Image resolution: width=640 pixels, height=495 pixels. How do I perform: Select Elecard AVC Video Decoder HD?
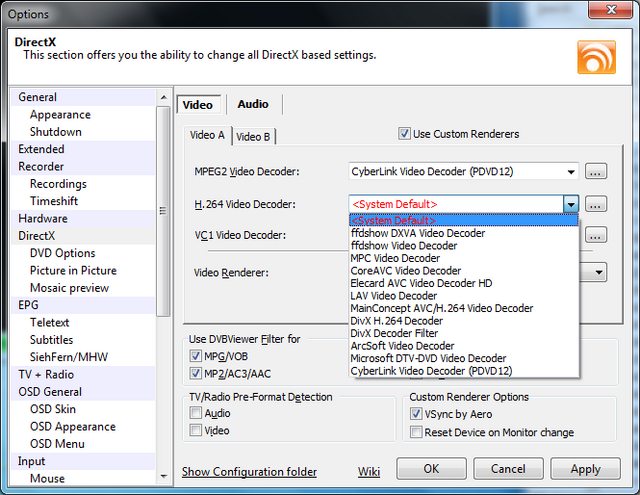464,283
